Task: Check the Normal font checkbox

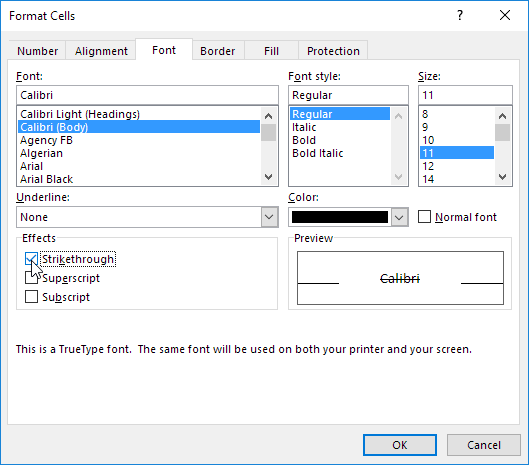Action: 424,217
